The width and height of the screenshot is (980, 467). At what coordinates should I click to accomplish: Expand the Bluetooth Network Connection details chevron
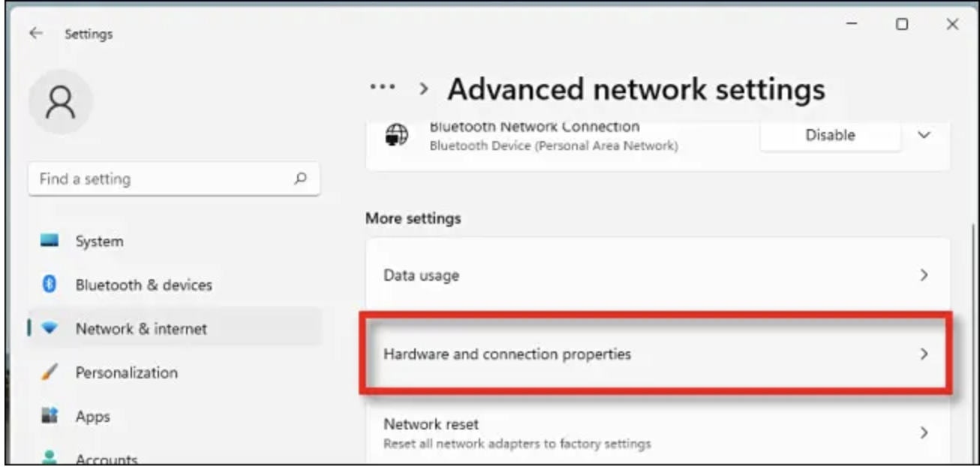pyautogui.click(x=924, y=136)
